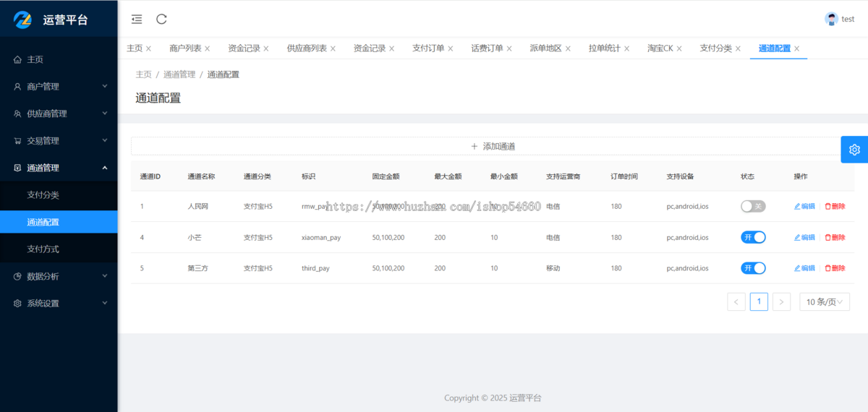The image size is (868, 412).
Task: Collapse the 通道管理 sidebar menu
Action: coord(59,168)
